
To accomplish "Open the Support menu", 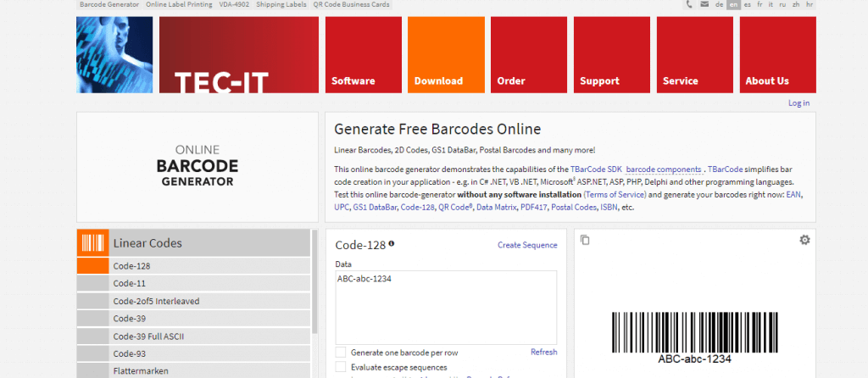I will coord(612,55).
